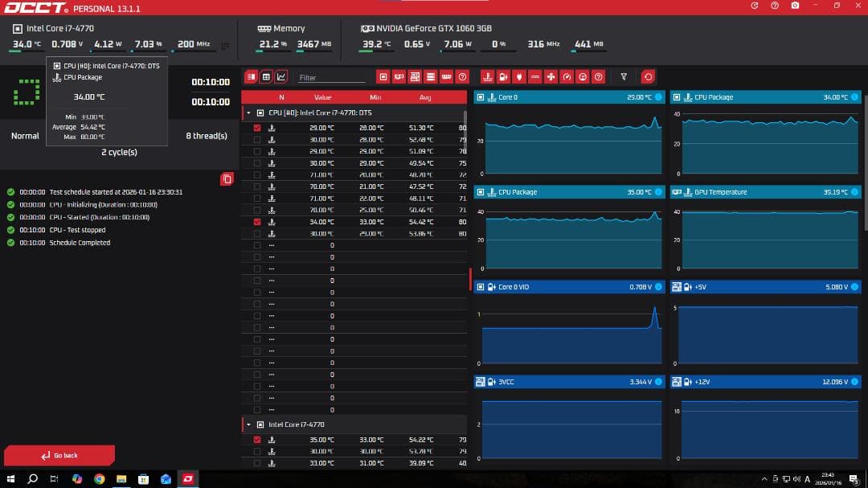
Task: Take a screenshot with the camera icon
Action: pyautogui.click(x=795, y=6)
